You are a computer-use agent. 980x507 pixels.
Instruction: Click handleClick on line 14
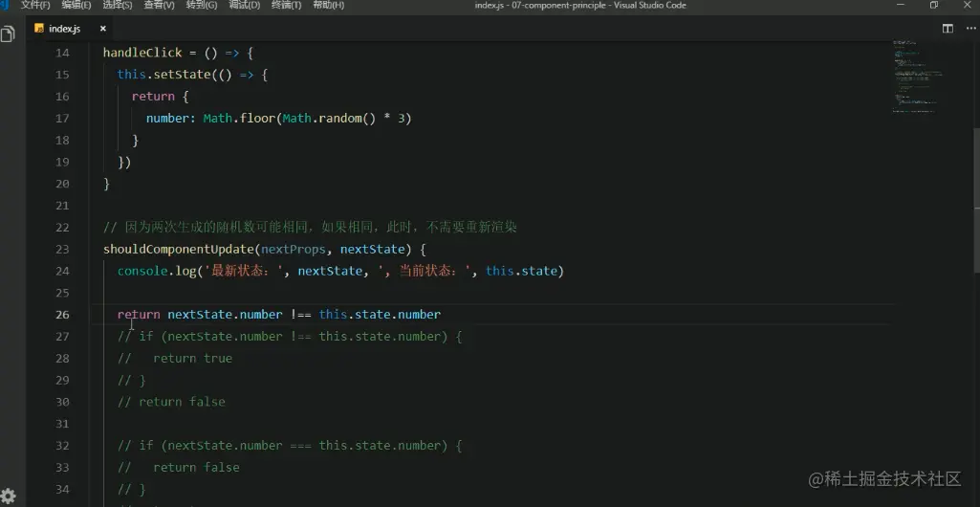click(142, 53)
